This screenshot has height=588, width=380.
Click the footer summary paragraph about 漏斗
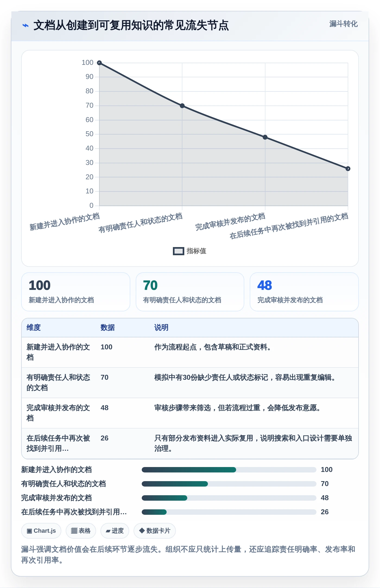(x=188, y=554)
